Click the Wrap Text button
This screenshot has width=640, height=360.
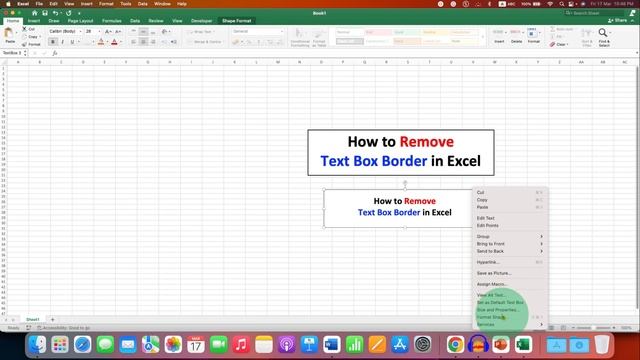200,31
